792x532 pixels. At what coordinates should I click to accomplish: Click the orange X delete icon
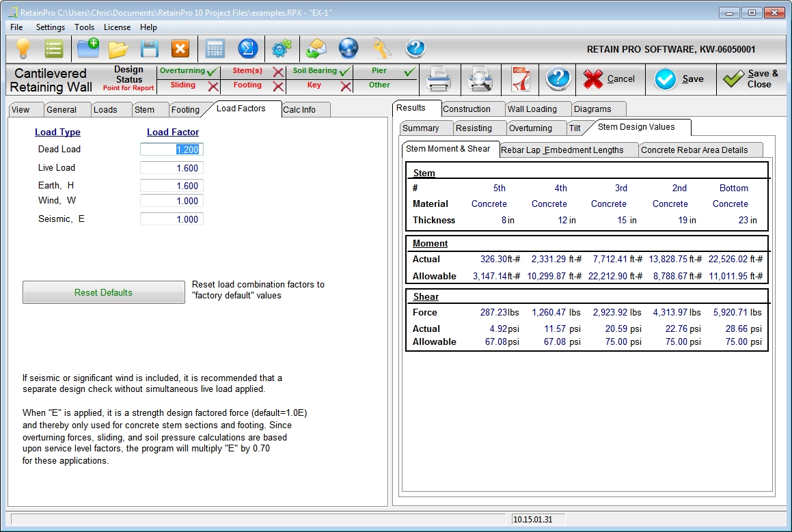click(x=180, y=49)
